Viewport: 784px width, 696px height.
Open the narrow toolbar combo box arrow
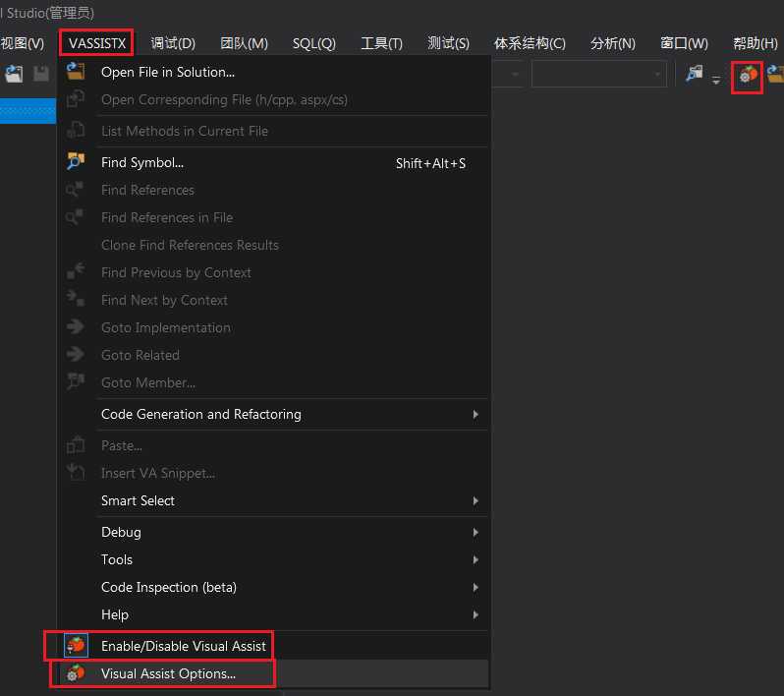pos(515,74)
